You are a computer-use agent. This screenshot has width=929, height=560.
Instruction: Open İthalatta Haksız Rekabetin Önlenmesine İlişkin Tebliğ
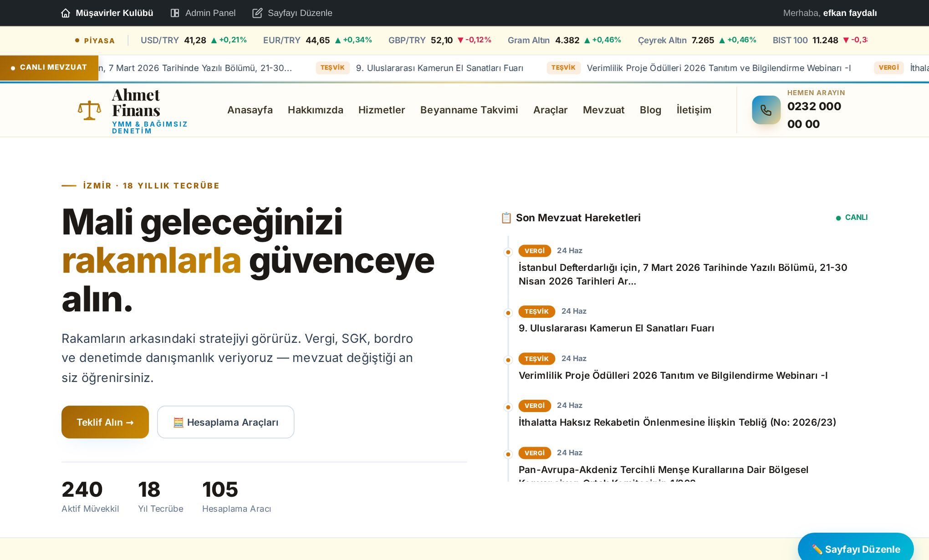coord(677,423)
